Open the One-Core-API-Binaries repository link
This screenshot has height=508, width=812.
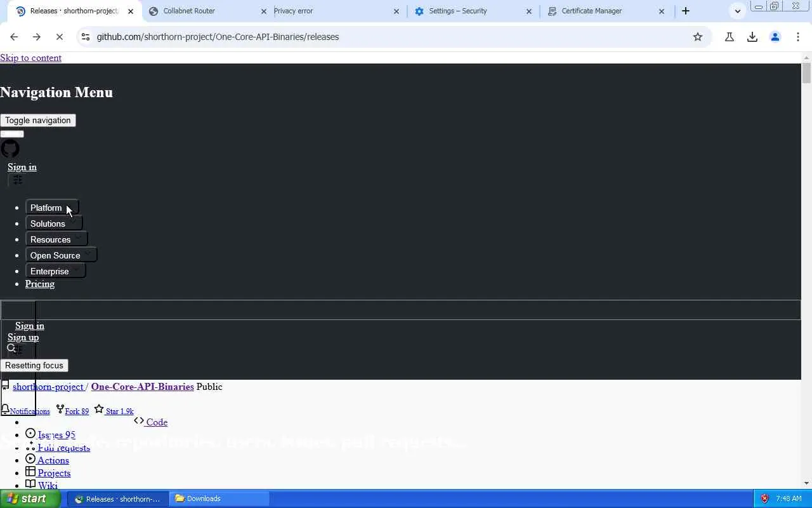pyautogui.click(x=142, y=387)
